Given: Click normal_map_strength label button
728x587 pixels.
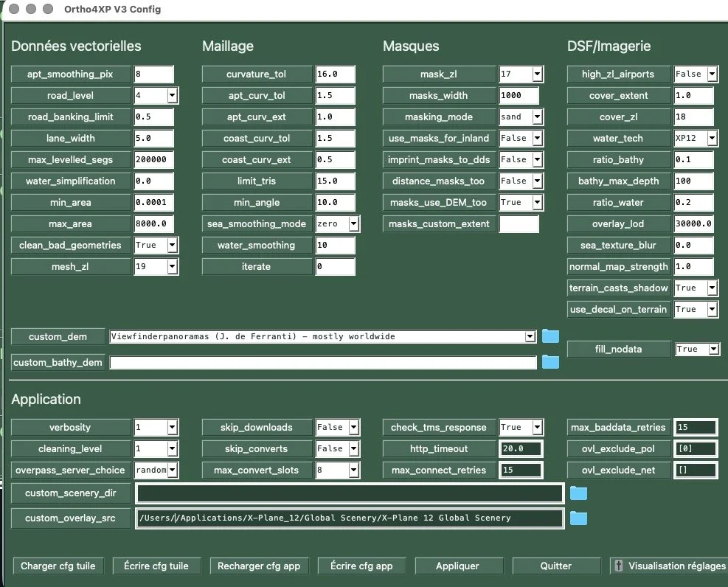Looking at the screenshot, I should point(618,266).
